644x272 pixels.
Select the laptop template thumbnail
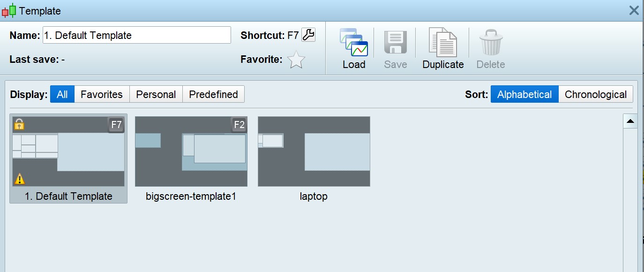(x=314, y=151)
